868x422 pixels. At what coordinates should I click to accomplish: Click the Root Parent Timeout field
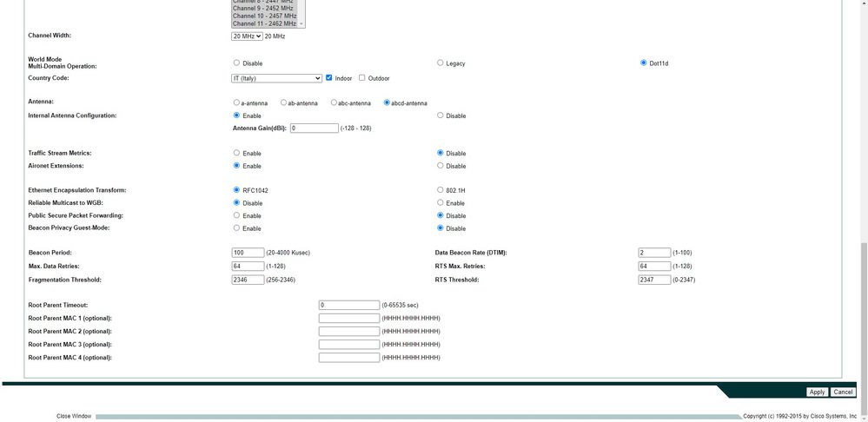click(349, 306)
